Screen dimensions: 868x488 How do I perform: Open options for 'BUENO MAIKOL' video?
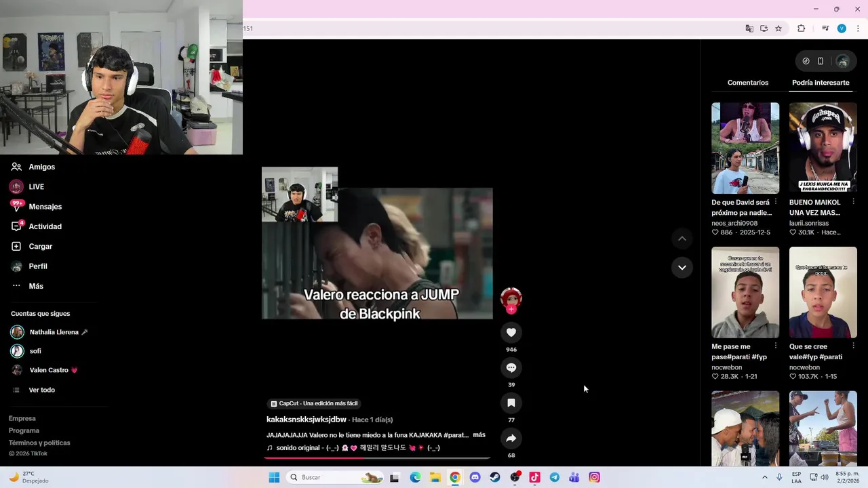coord(854,202)
